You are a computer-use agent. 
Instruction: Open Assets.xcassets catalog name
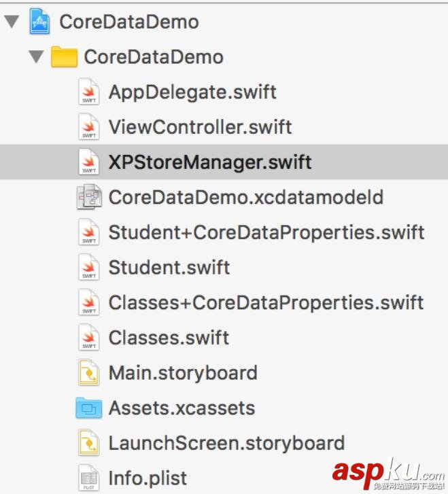182,408
